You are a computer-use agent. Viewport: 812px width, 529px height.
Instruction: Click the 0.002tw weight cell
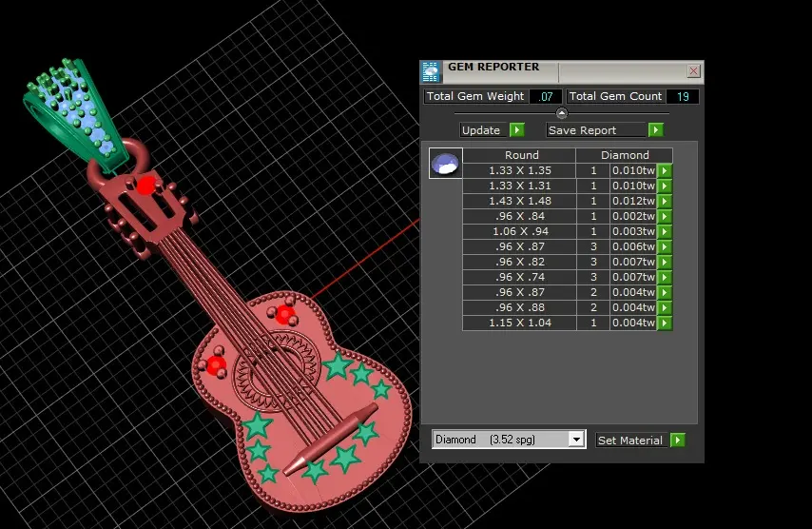(x=633, y=216)
